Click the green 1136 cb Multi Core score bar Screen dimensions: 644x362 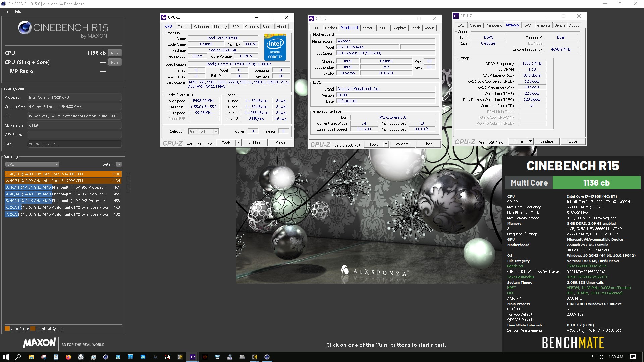click(x=596, y=183)
